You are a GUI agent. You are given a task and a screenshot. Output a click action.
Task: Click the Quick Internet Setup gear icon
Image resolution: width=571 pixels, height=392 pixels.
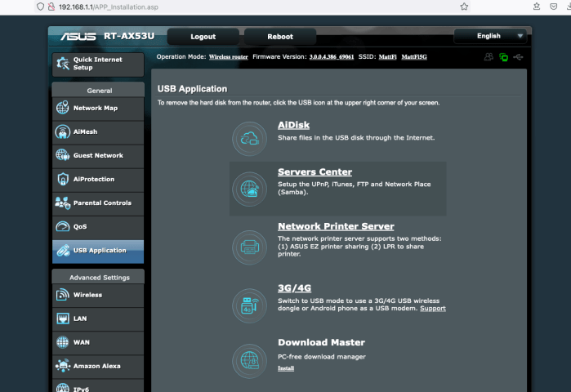coord(63,64)
